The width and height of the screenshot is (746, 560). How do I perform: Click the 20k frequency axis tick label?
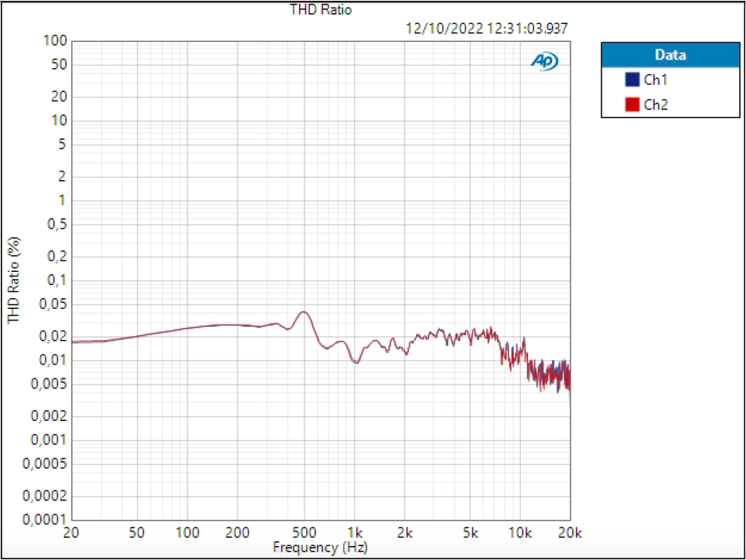(x=570, y=533)
